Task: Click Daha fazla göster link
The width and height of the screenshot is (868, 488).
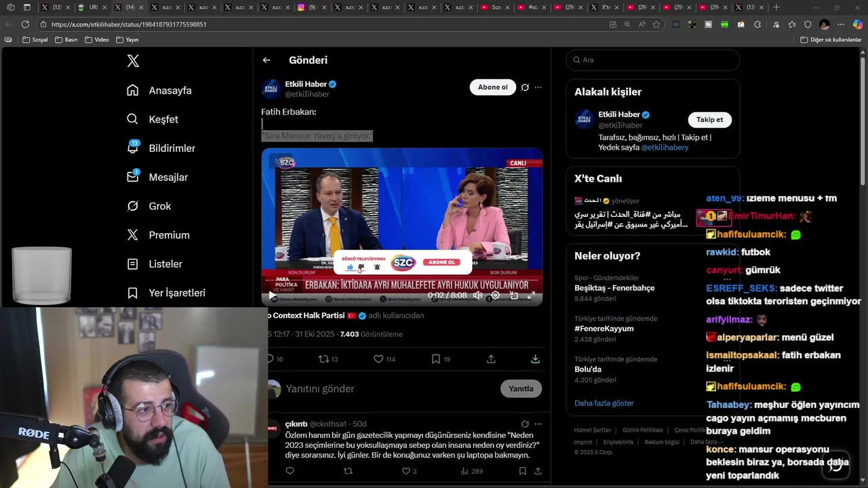Action: (604, 403)
